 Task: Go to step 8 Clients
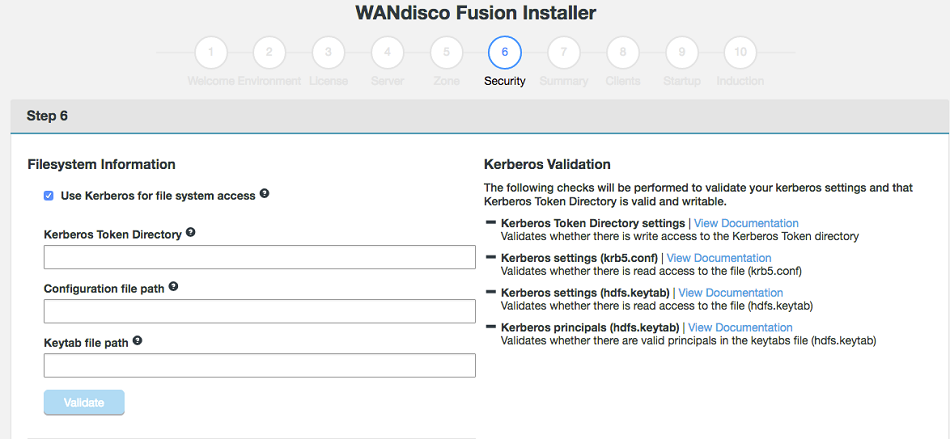(623, 53)
